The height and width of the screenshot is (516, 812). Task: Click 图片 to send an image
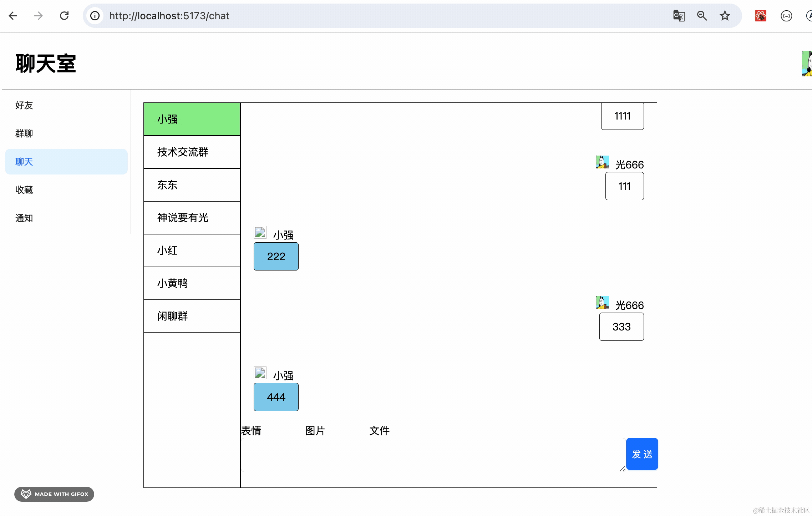point(315,431)
